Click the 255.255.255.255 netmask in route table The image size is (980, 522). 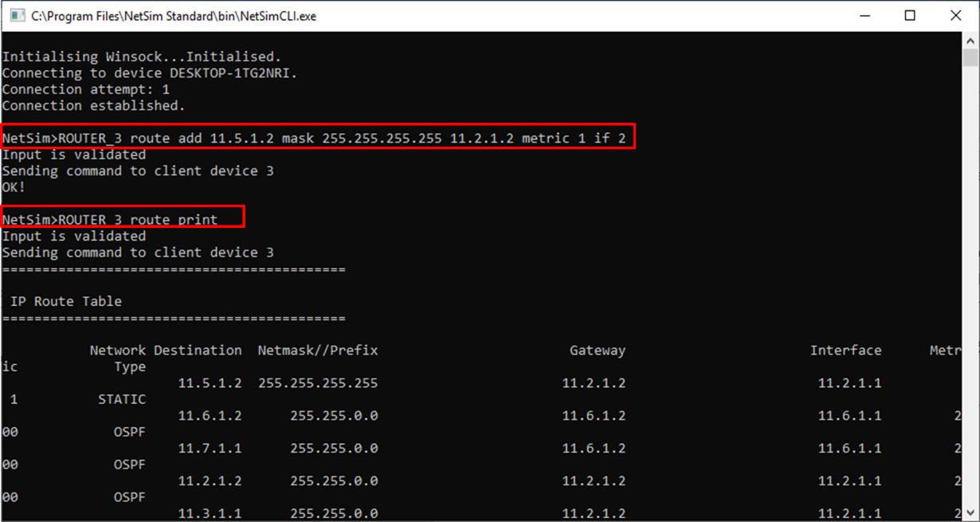pyautogui.click(x=317, y=383)
